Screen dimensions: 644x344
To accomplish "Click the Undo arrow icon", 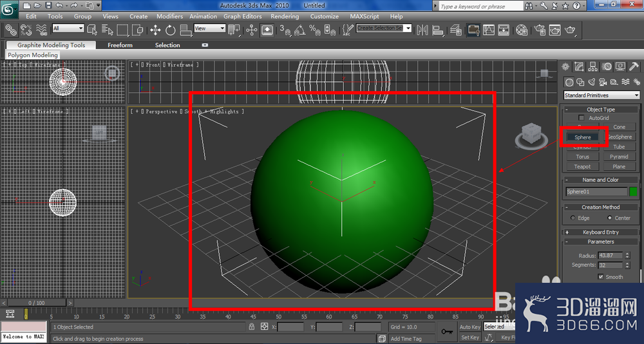I will 59,6.
